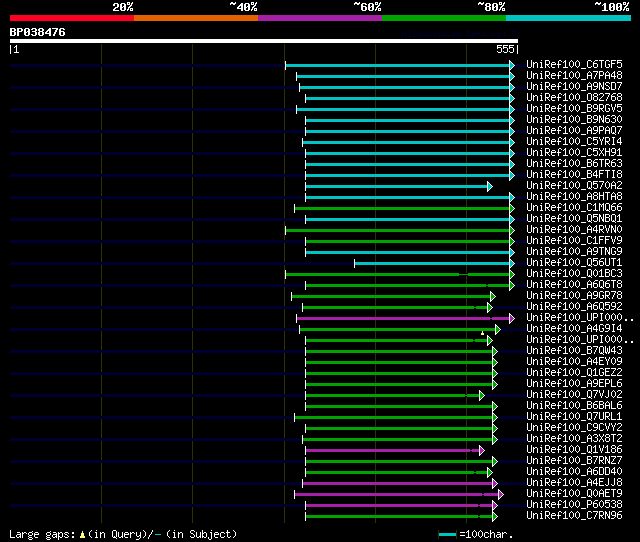
Task: Select the UniRef100_A3X8T2 label
Action: (x=574, y=439)
